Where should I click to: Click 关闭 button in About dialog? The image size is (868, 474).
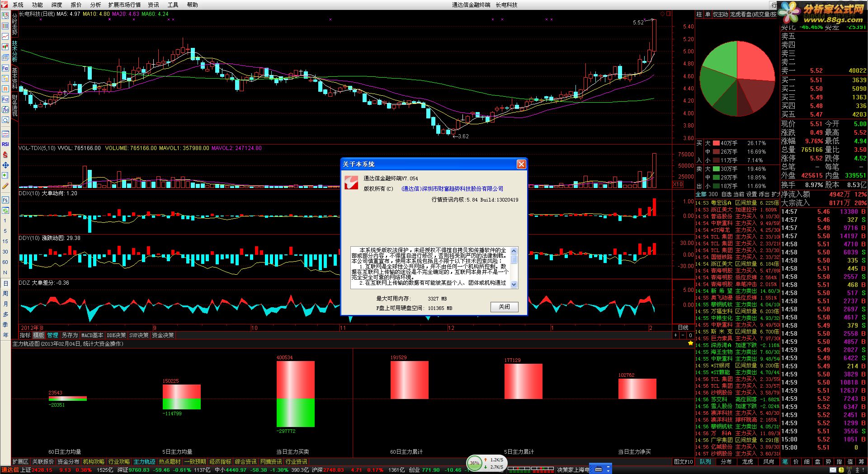click(505, 307)
